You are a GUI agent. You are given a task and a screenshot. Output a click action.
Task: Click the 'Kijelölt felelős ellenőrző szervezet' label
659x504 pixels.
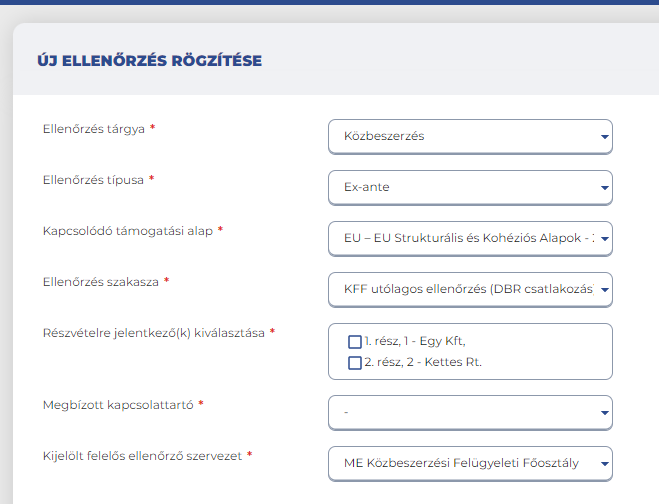point(142,456)
